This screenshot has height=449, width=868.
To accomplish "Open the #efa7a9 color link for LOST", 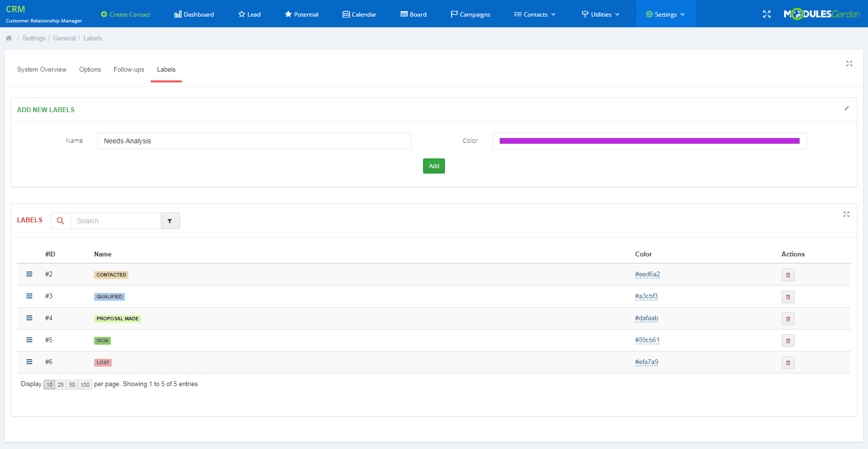I will point(646,362).
